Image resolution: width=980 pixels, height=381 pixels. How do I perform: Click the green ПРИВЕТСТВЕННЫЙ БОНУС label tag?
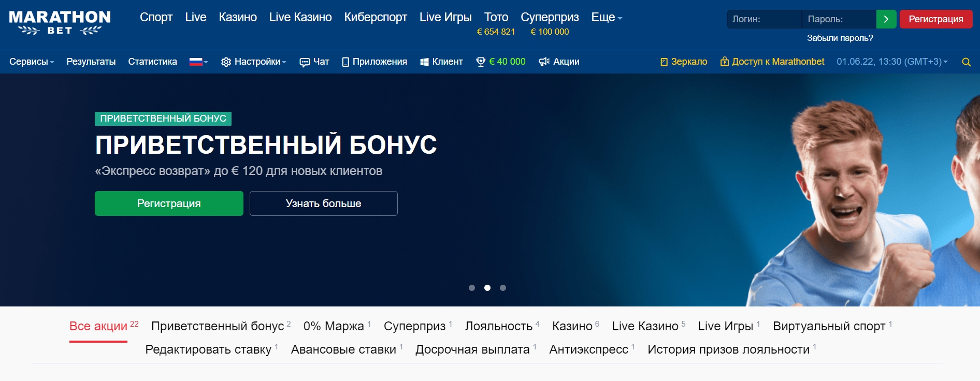[x=163, y=119]
